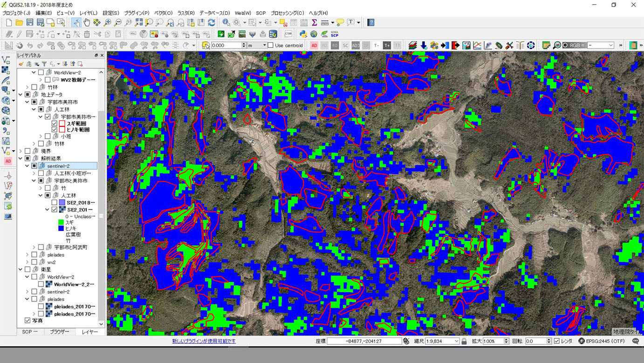Click the filter legend funnel icon
This screenshot has width=644, height=363.
click(44, 64)
